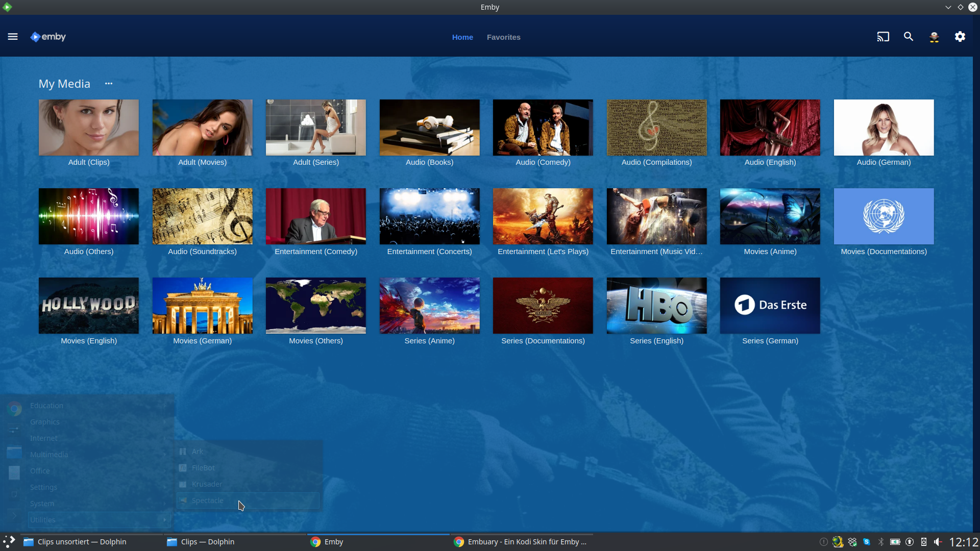Viewport: 980px width, 551px height.
Task: Open the settings gear icon
Action: coord(960,37)
